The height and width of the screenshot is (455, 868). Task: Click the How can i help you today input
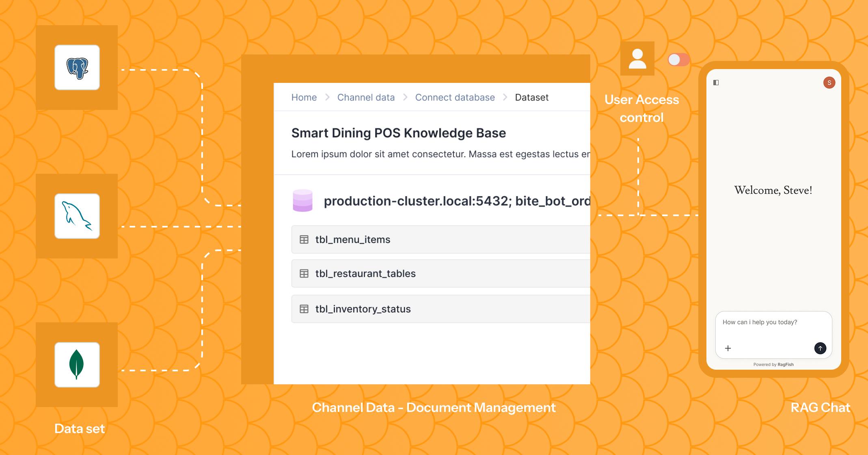point(773,335)
